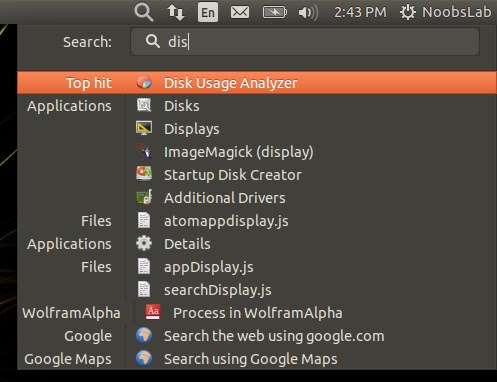
Task: Open the searchDisplay.js file result
Action: (x=218, y=290)
